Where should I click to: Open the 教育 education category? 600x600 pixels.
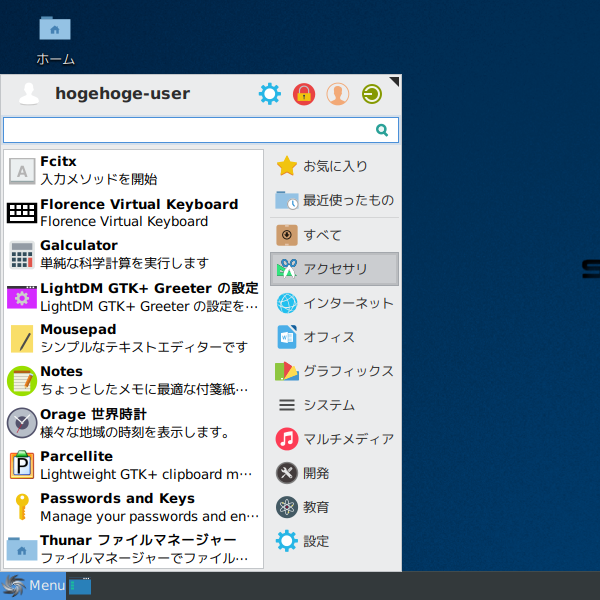click(x=334, y=507)
